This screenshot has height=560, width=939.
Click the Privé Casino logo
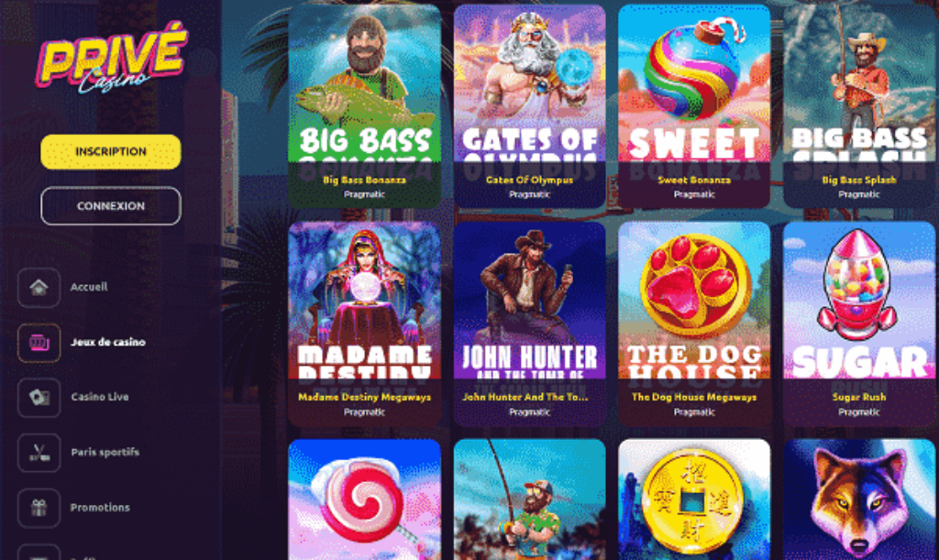click(x=112, y=60)
